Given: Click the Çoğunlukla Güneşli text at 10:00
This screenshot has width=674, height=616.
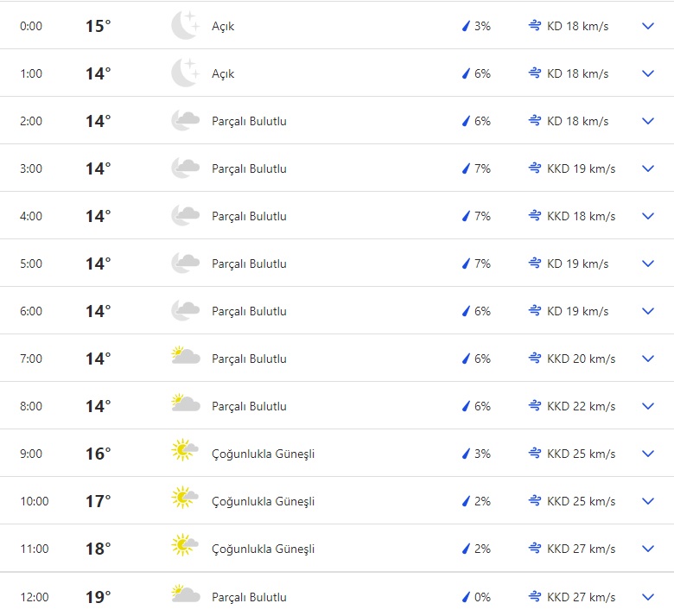Looking at the screenshot, I should point(263,501).
